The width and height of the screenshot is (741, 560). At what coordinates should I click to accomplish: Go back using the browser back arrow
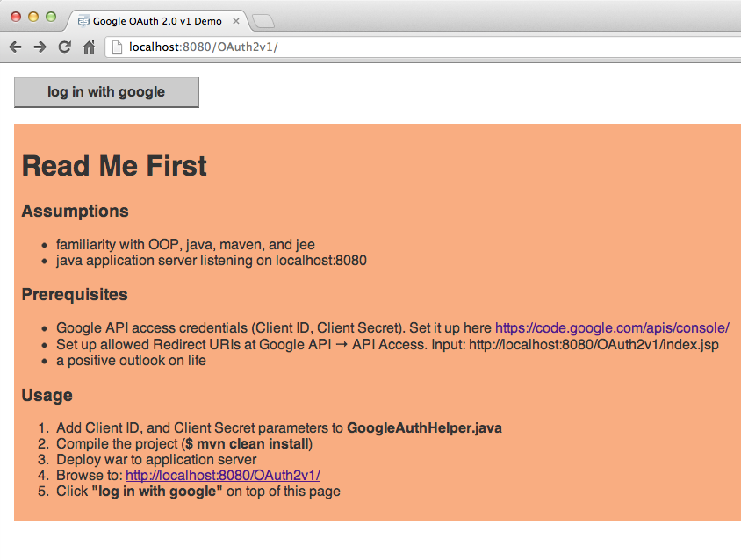tap(16, 47)
